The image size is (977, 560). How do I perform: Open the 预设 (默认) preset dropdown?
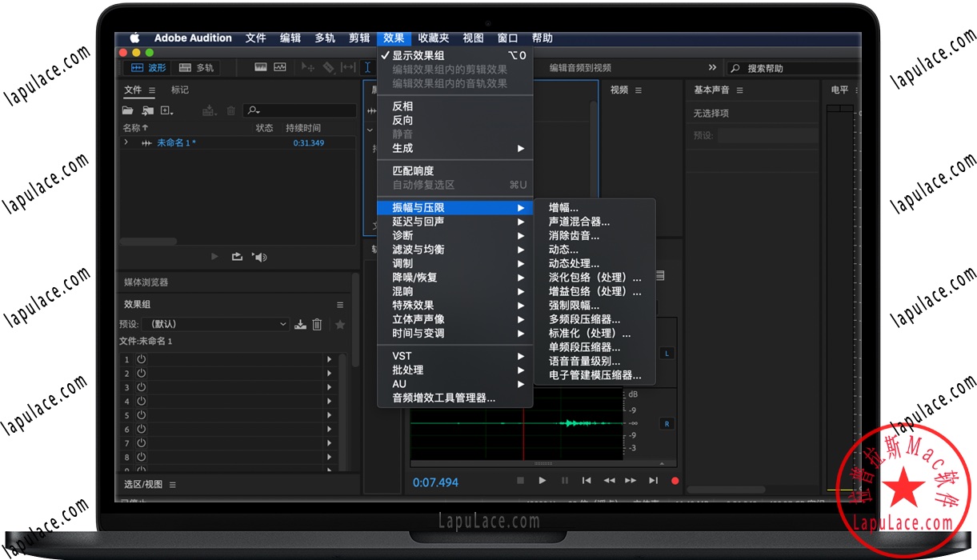tap(214, 324)
